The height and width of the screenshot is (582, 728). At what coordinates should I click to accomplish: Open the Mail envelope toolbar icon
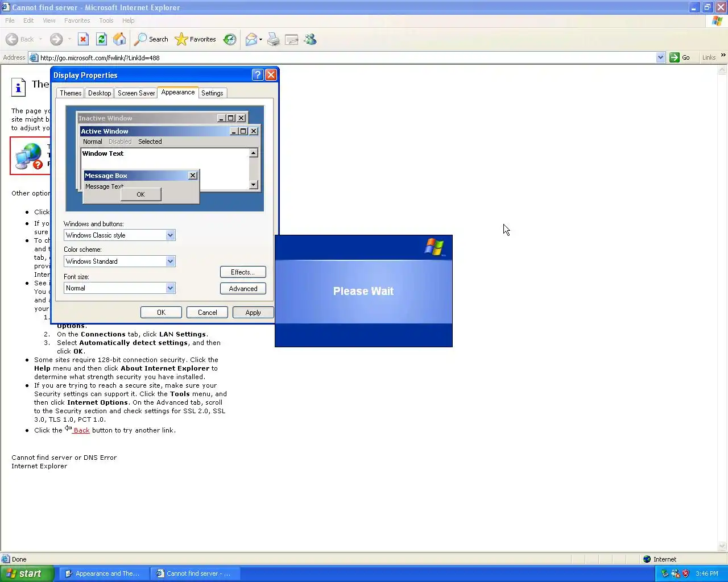(251, 39)
